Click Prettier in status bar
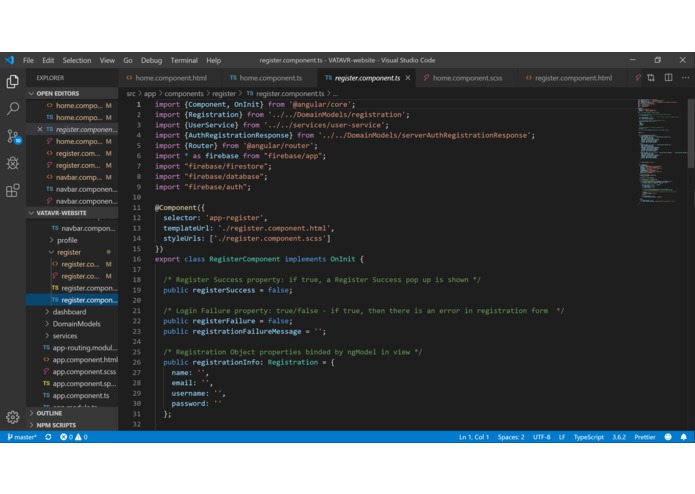Viewport: 695px width, 494px height. click(x=644, y=437)
